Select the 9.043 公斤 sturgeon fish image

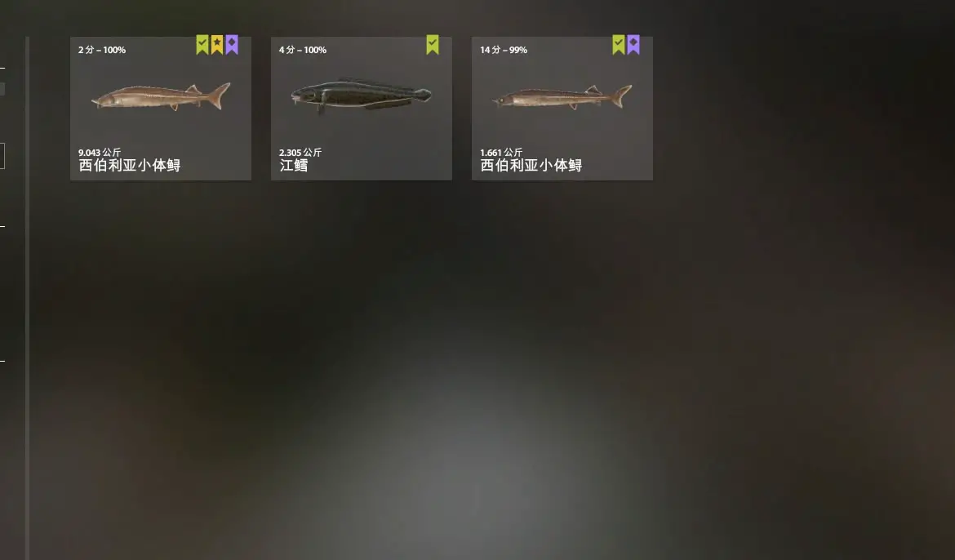coord(161,97)
